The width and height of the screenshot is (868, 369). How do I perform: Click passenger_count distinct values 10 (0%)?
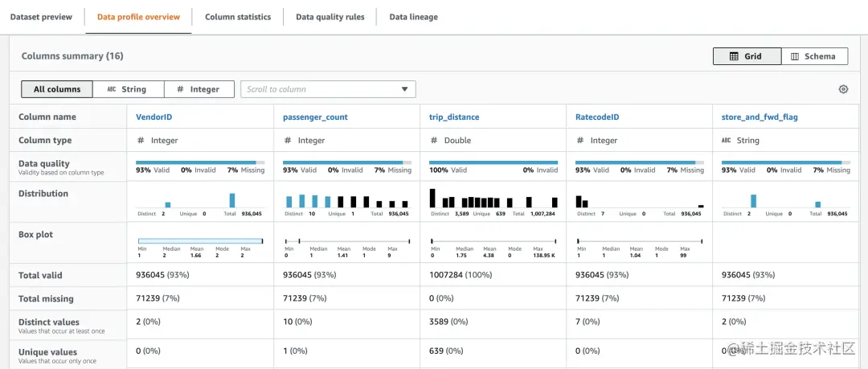(297, 322)
